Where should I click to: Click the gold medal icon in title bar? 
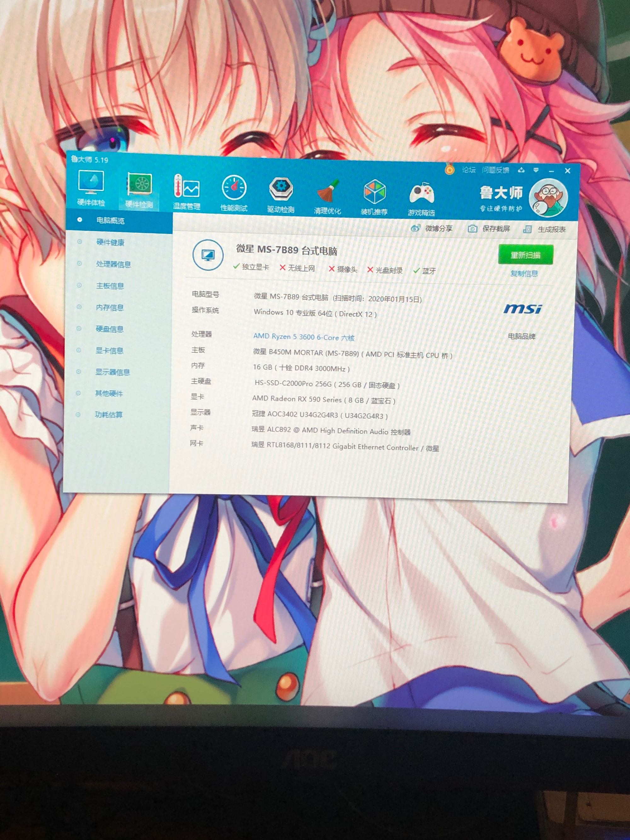(449, 169)
